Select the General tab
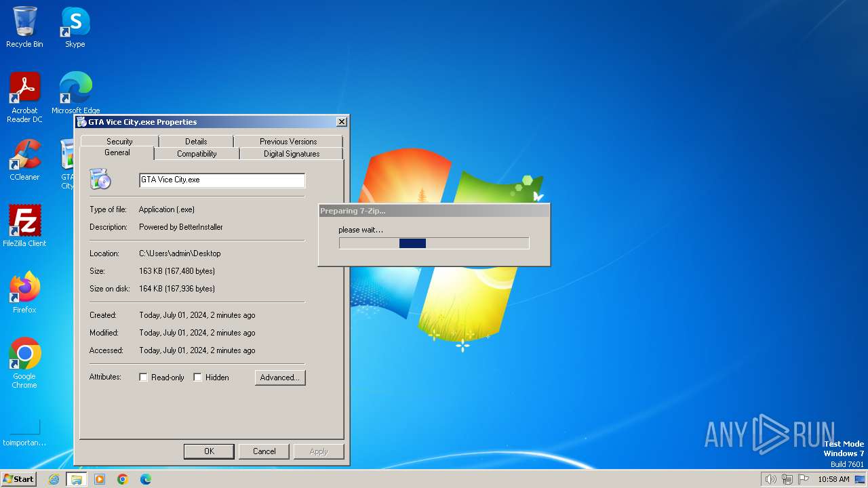868x488 pixels. (x=117, y=152)
